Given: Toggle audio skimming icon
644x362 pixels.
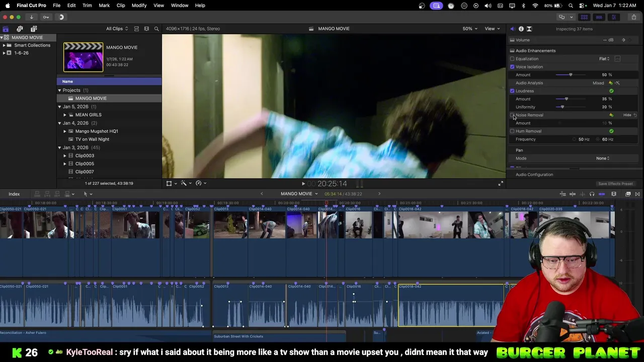Looking at the screenshot, I should 582,194.
